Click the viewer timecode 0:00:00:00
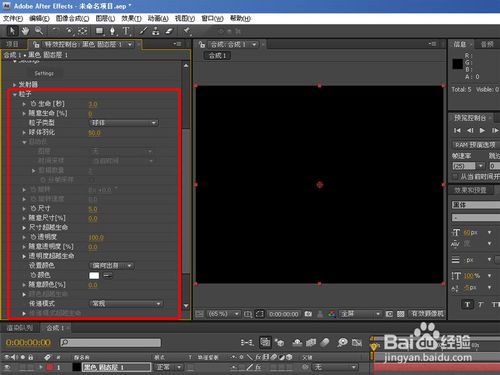The height and width of the screenshot is (375, 500). coord(284,314)
